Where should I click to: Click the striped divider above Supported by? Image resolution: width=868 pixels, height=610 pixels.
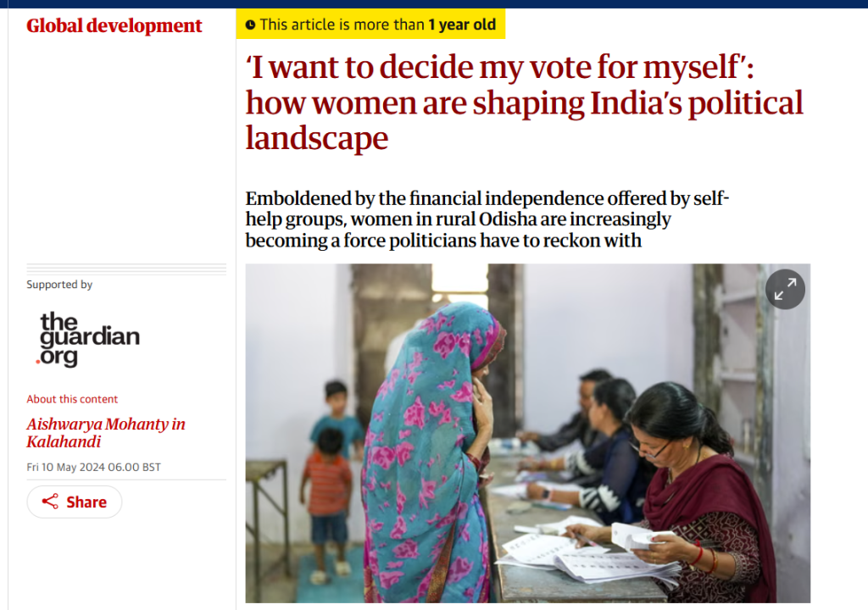[x=126, y=269]
